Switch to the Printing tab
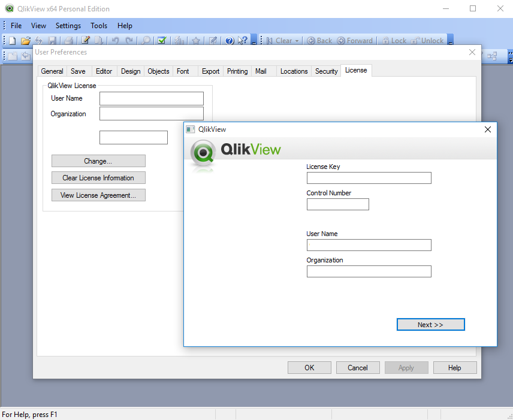Screen dimensions: 513x420 coord(237,71)
